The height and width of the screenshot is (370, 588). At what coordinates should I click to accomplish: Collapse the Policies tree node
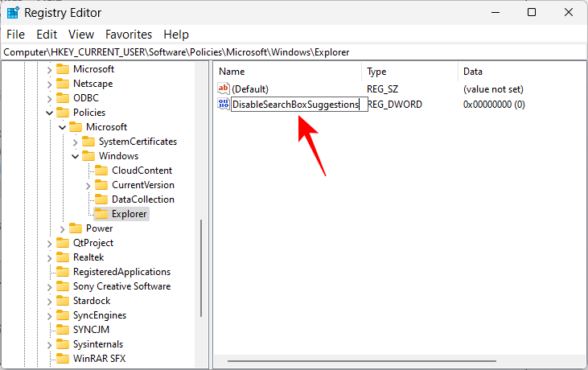(50, 113)
